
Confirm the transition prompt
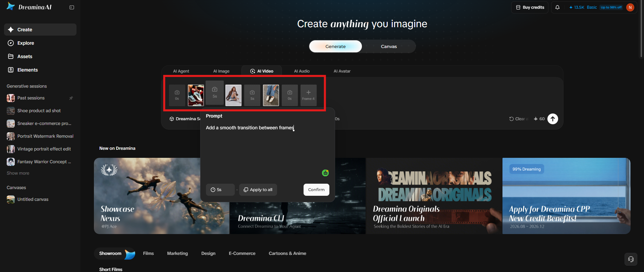(316, 190)
